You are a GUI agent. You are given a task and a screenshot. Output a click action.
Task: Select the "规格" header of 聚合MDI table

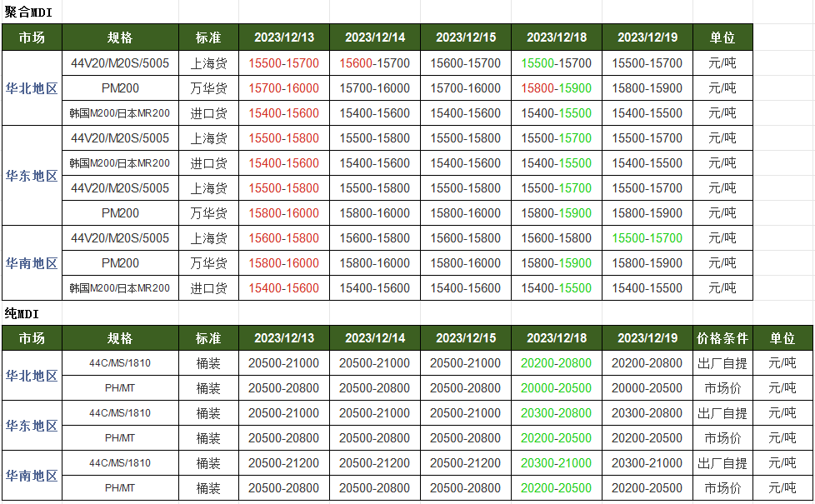(120, 37)
